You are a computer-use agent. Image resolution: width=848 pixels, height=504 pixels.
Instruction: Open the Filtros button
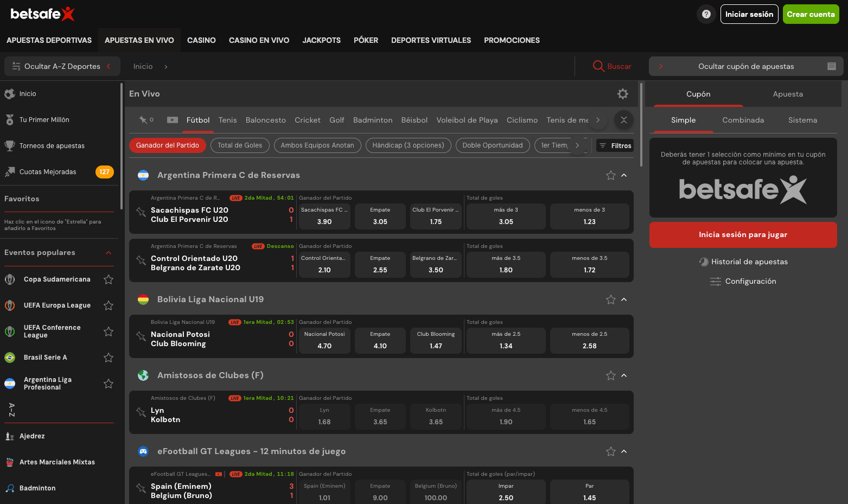coord(615,145)
